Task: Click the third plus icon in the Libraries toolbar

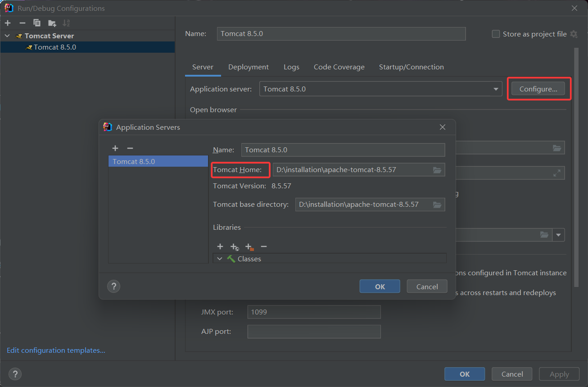Action: tap(249, 247)
